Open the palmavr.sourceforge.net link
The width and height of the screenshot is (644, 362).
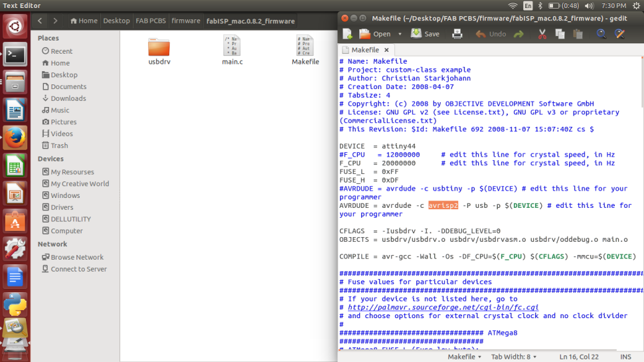[x=443, y=308]
